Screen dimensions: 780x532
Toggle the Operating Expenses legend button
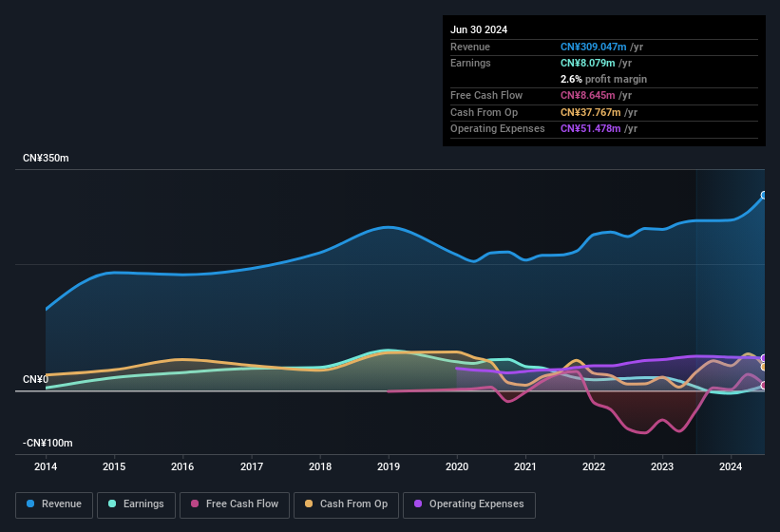[469, 504]
